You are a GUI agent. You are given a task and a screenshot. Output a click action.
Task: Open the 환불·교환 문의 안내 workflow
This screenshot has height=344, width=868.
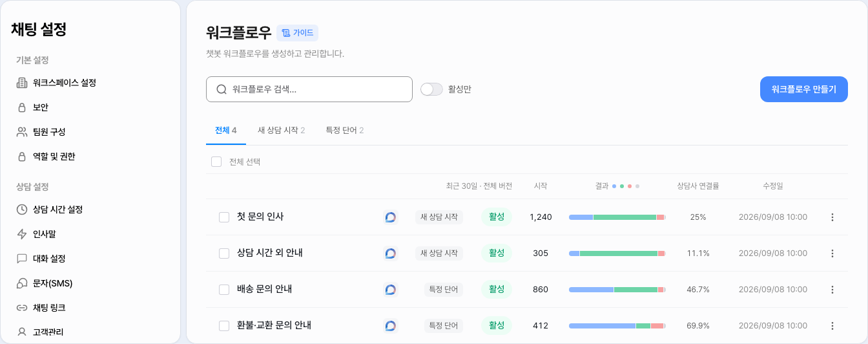(274, 325)
